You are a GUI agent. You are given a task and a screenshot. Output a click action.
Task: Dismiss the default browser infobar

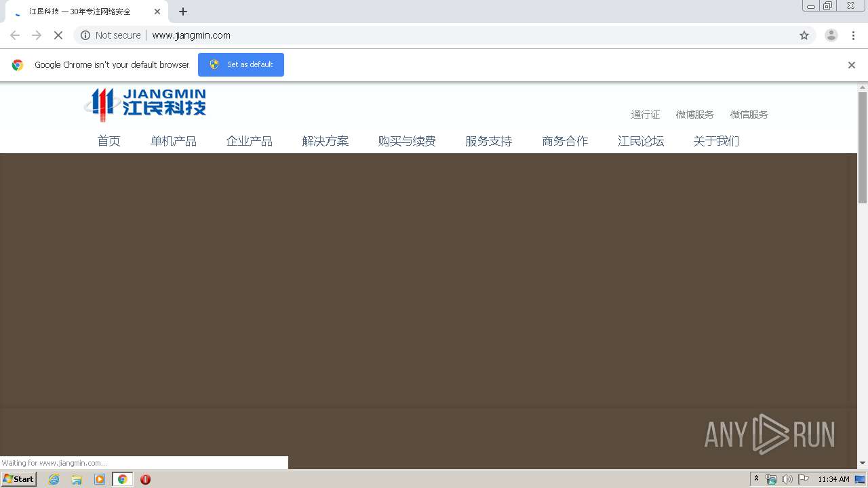852,65
